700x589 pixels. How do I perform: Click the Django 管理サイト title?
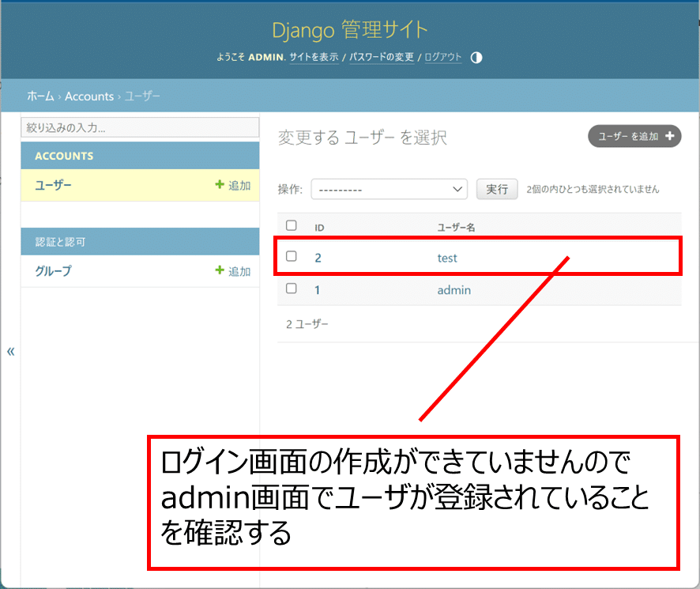(x=350, y=30)
